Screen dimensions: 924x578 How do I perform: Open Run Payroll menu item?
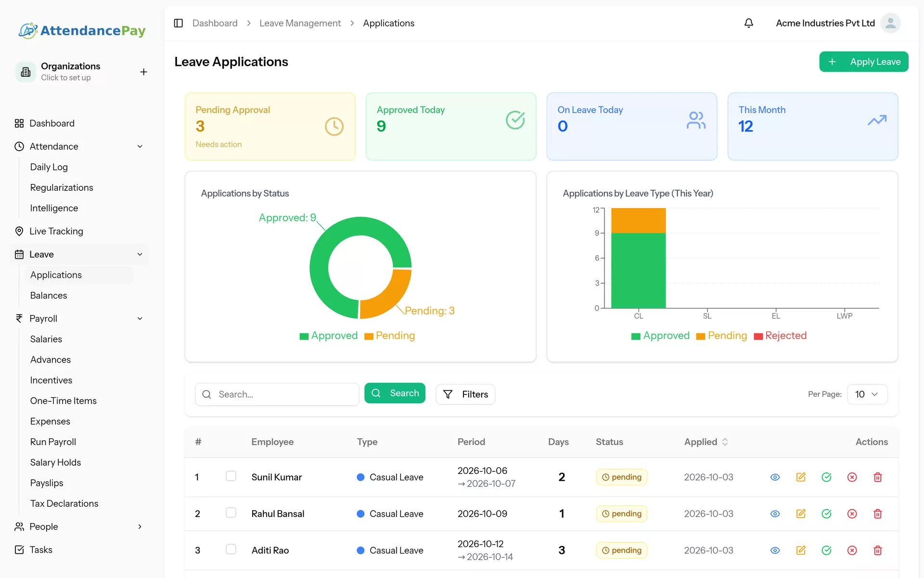pyautogui.click(x=53, y=442)
